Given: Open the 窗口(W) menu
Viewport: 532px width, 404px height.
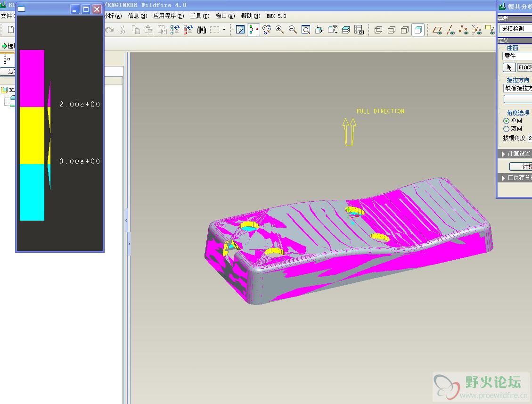Looking at the screenshot, I should [x=225, y=16].
